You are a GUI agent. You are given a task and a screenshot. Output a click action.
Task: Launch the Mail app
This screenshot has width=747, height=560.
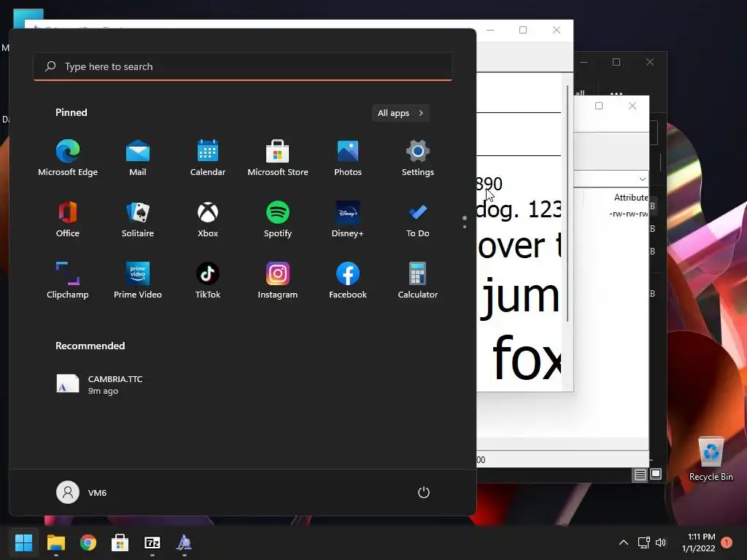[138, 157]
